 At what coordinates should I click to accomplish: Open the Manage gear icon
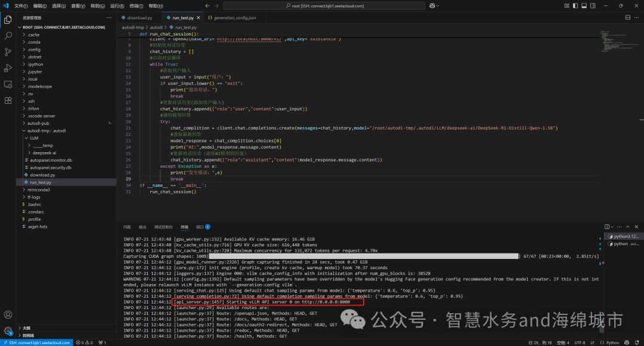(8, 330)
